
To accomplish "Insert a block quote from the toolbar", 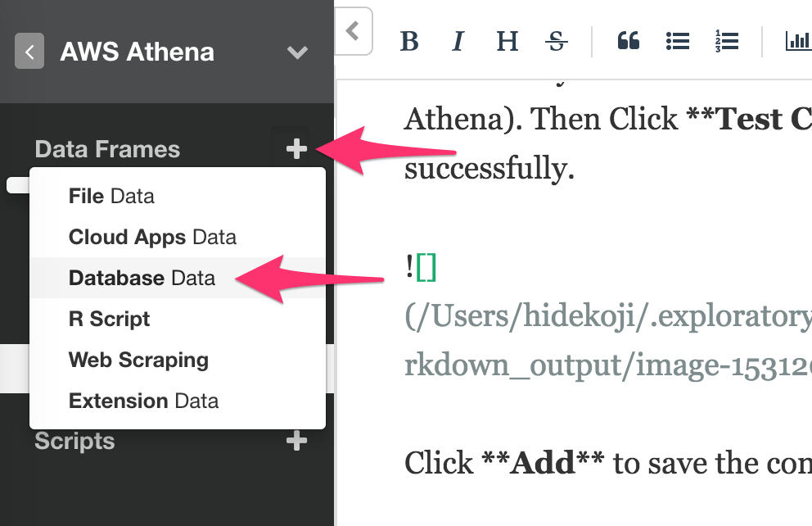I will [628, 40].
